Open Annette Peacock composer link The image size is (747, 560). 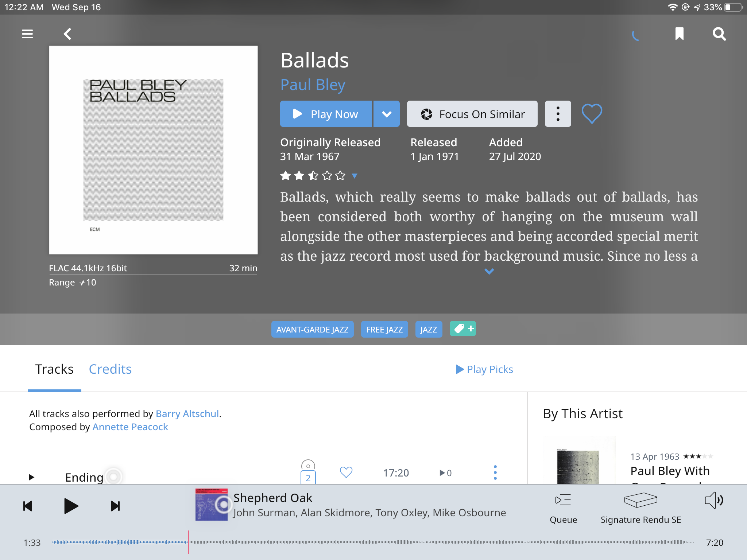pos(130,427)
